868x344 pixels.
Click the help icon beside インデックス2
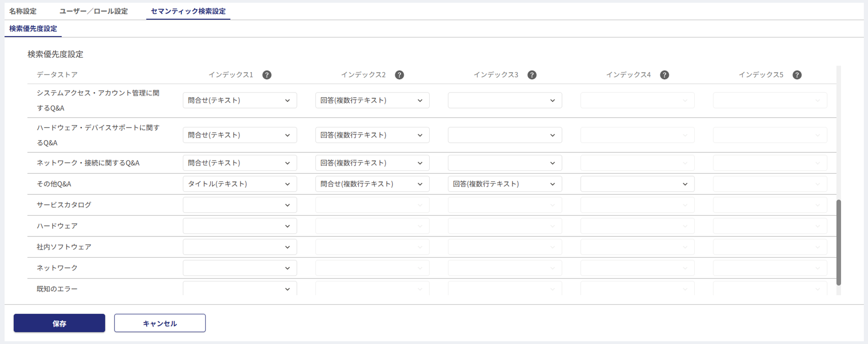[399, 75]
